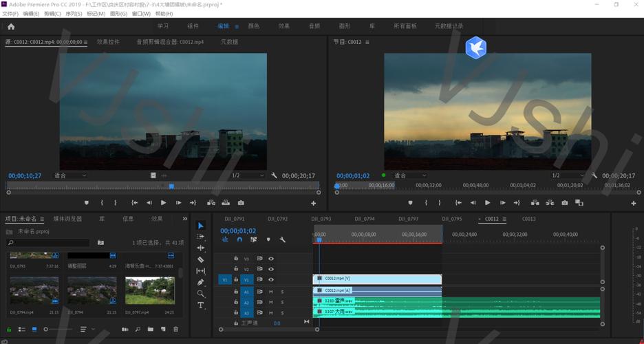Select the Razor tool
The image size is (644, 344).
200,259
